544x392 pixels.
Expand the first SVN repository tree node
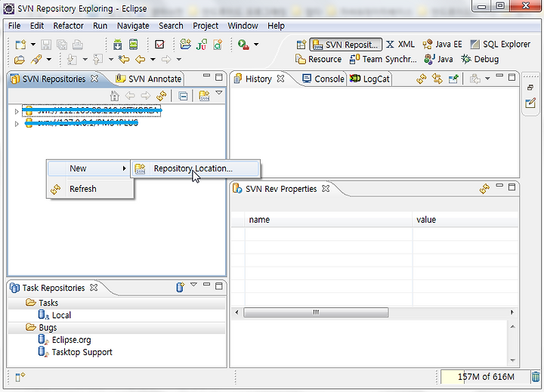point(17,111)
